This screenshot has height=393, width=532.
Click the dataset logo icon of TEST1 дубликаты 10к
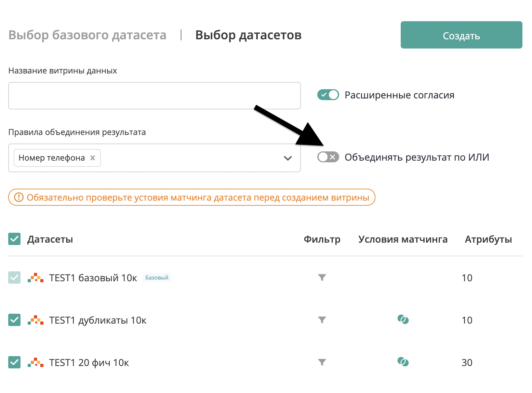pyautogui.click(x=36, y=320)
